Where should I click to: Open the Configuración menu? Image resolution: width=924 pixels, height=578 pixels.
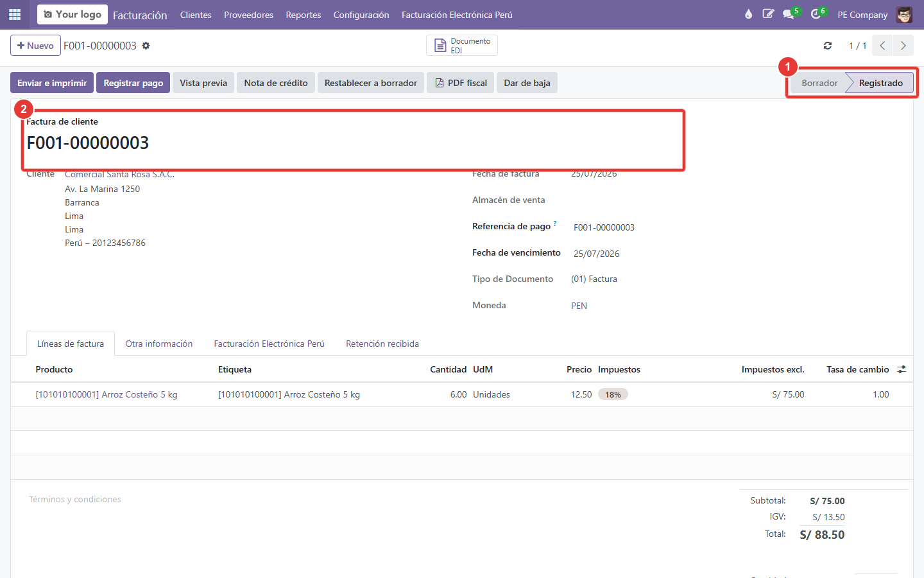pos(361,15)
